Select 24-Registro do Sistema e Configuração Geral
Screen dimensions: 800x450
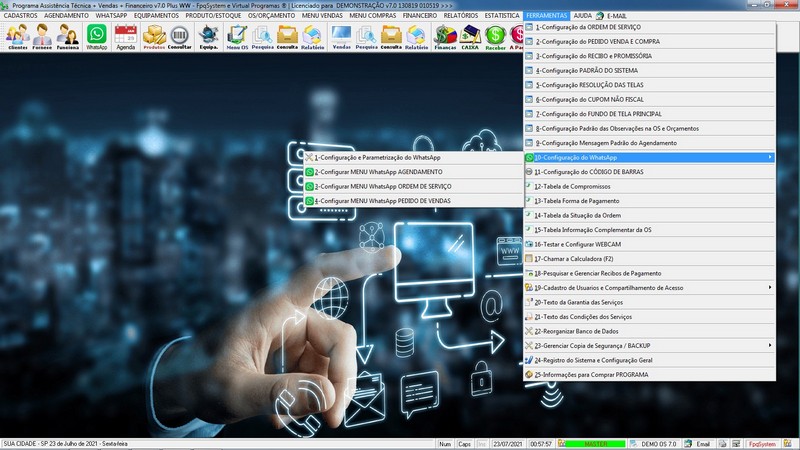click(x=649, y=360)
